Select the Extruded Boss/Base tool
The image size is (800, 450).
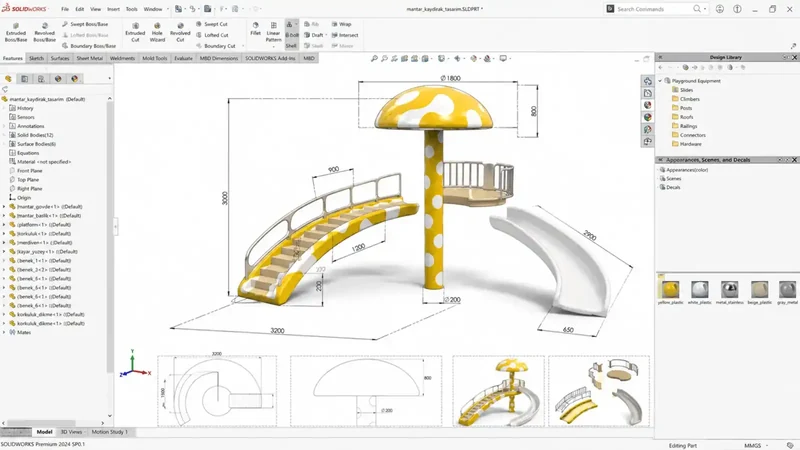[x=16, y=32]
